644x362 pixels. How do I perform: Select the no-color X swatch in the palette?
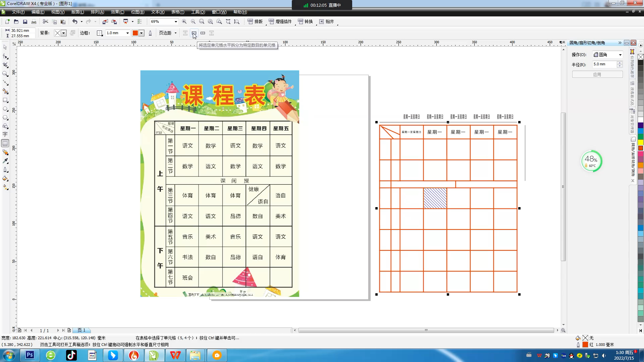point(641,57)
